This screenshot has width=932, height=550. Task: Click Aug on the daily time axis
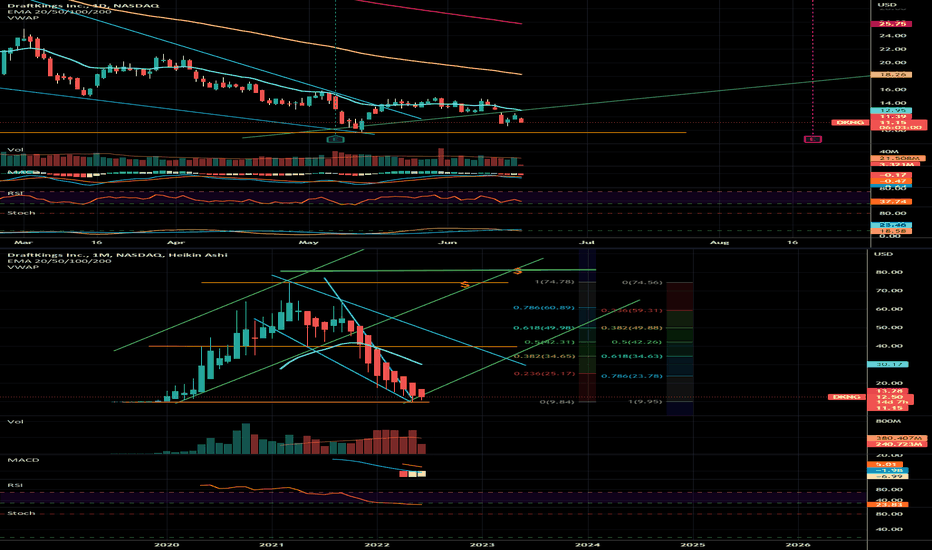coord(720,242)
